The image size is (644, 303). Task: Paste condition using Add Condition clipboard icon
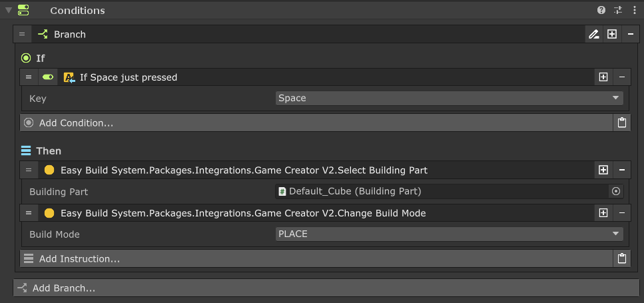coord(621,123)
